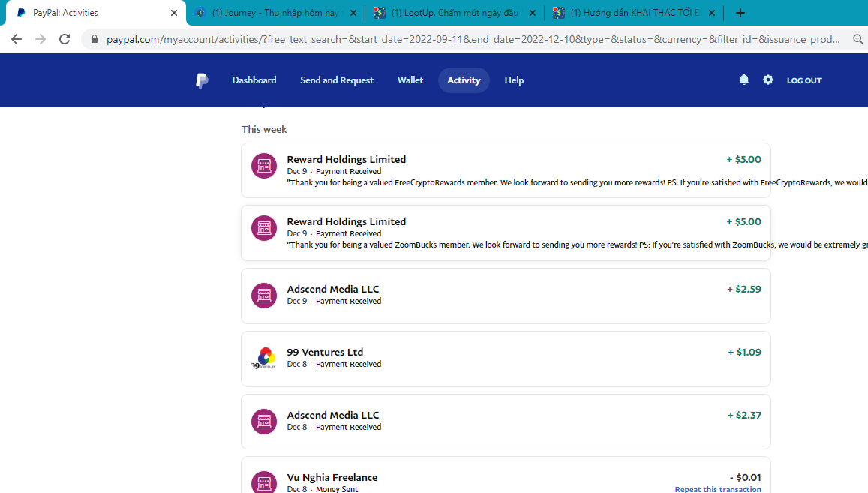Image resolution: width=868 pixels, height=493 pixels.
Task: Go to the Dashboard menu item
Action: click(254, 80)
